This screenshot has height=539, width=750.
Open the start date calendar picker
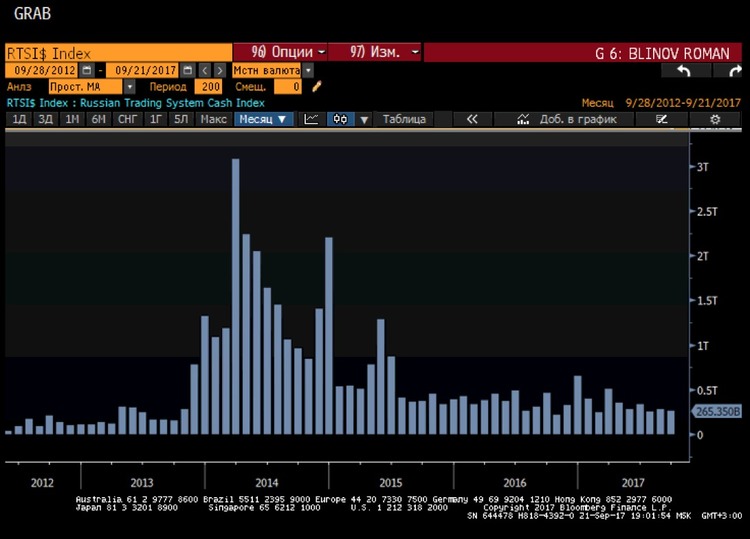(x=86, y=71)
